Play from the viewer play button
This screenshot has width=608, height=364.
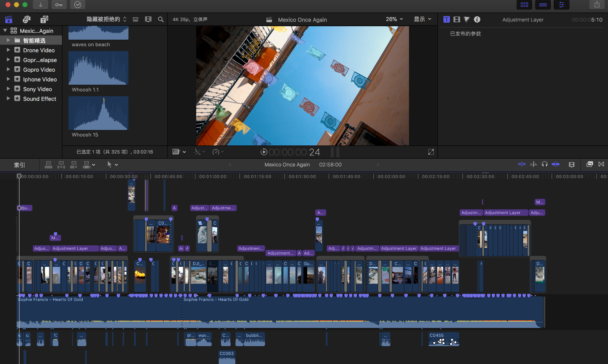click(264, 152)
